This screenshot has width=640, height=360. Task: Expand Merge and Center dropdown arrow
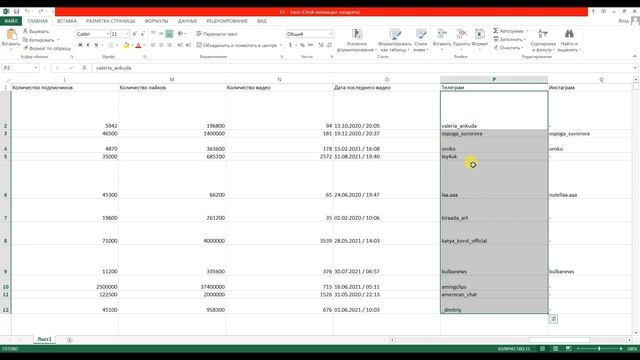(280, 45)
